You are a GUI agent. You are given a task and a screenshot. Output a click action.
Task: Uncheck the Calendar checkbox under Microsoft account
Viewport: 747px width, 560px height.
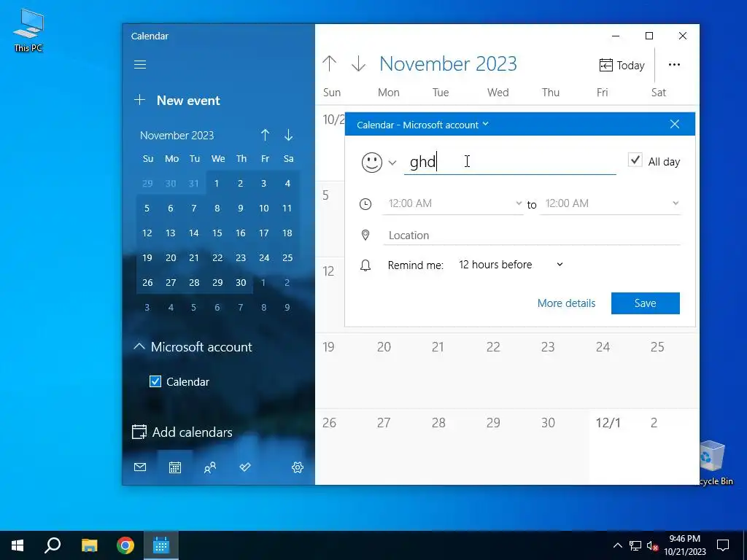[155, 381]
